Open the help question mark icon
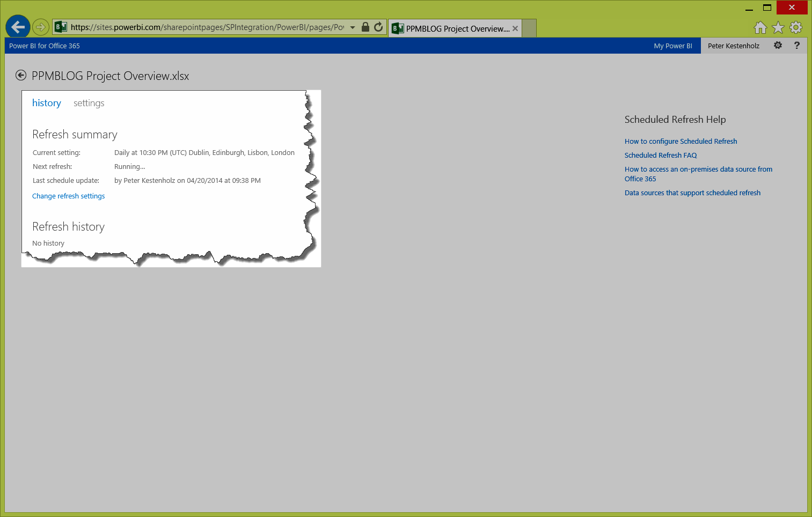Screen dimensions: 812x517 pos(797,46)
